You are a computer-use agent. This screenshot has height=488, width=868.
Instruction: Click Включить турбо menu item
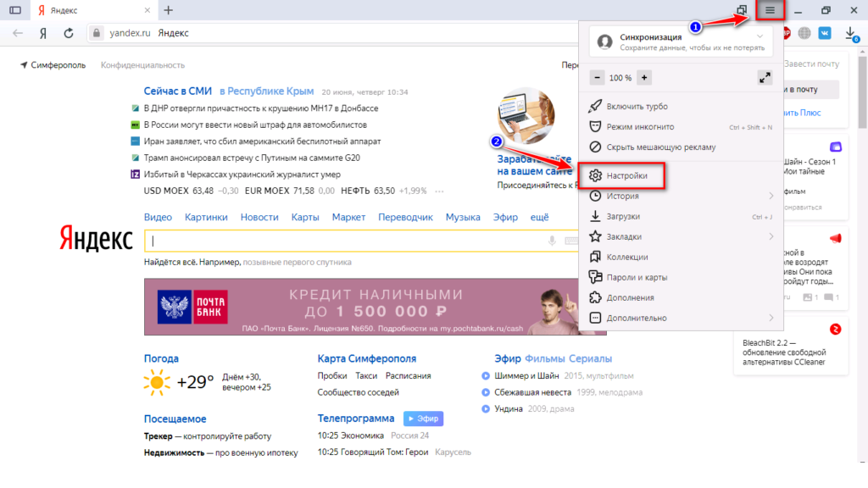click(x=682, y=106)
